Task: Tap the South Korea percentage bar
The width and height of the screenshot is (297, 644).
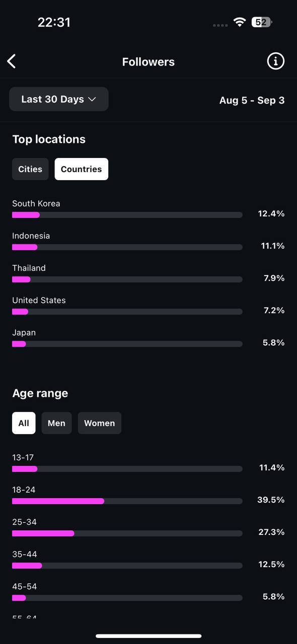Action: (x=127, y=215)
